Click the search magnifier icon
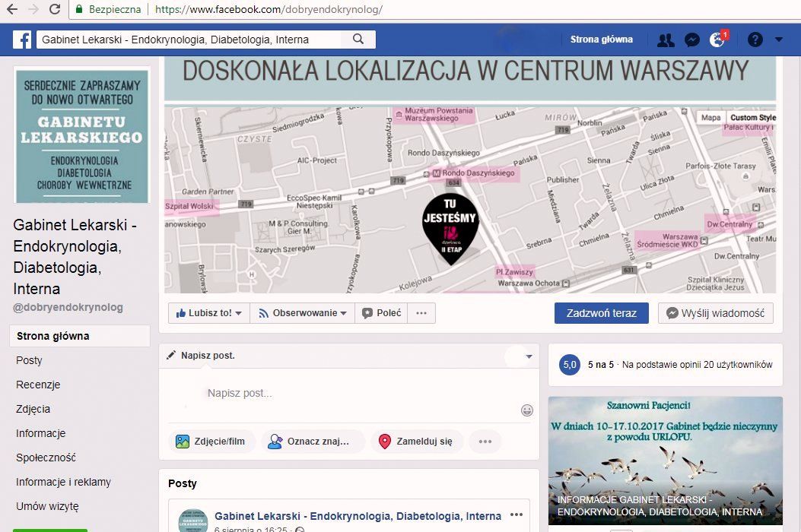The width and height of the screenshot is (801, 532). pos(358,40)
